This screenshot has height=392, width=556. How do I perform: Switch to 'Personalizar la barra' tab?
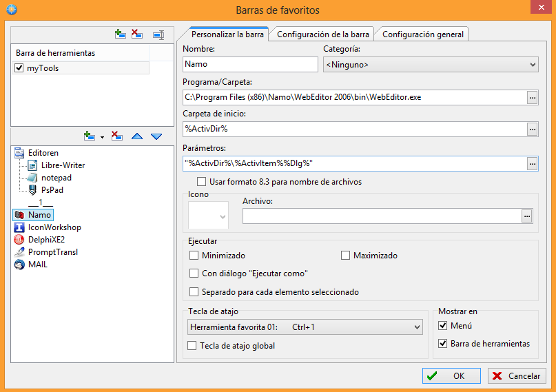(227, 34)
